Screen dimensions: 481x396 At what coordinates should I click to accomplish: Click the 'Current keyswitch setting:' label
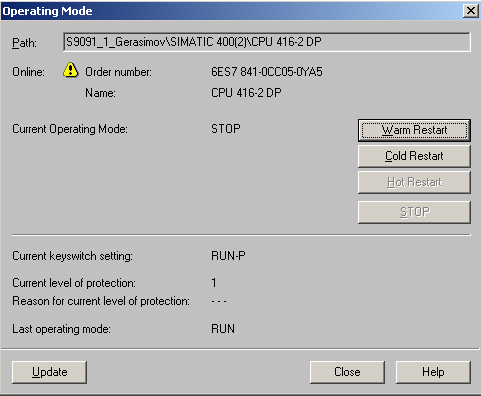[x=72, y=256]
